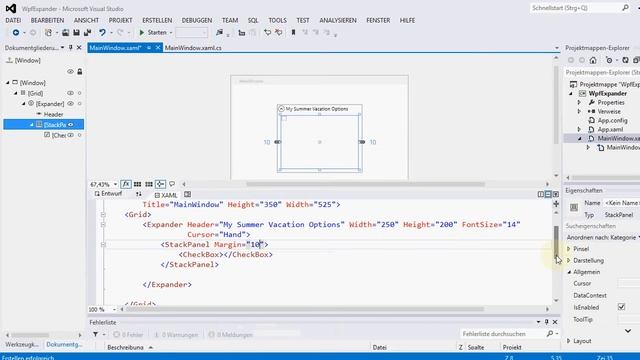The width and height of the screenshot is (640, 360).
Task: Collapse the [Expander] node in document outline
Action: pyautogui.click(x=23, y=104)
